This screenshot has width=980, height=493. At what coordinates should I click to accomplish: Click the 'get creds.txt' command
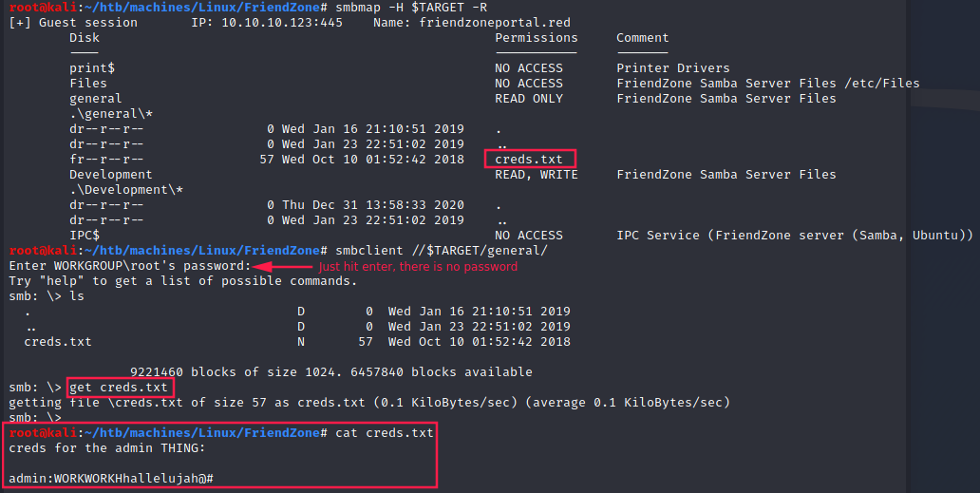point(119,388)
